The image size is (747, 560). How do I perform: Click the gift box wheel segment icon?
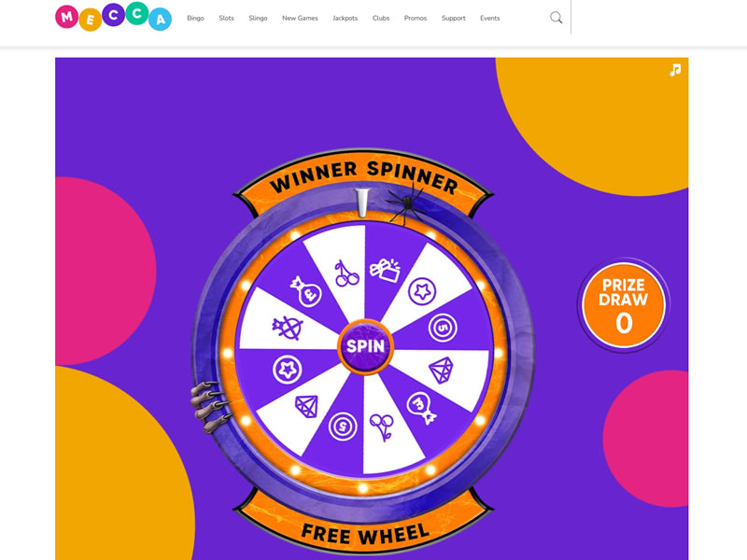386,270
